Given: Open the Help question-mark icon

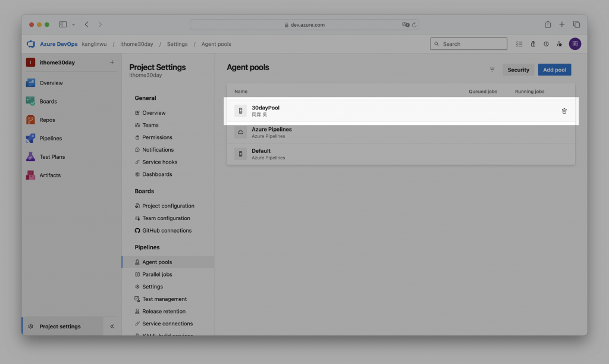Looking at the screenshot, I should click(546, 44).
